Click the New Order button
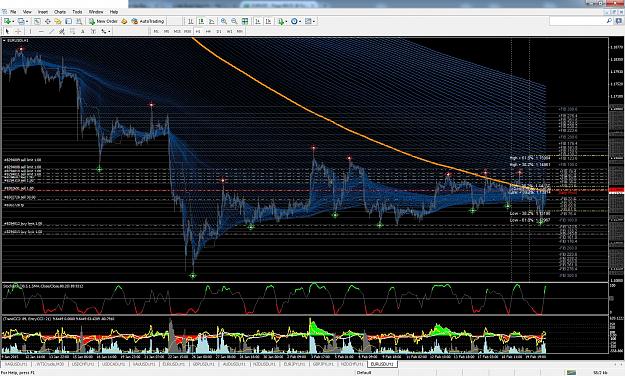The image size is (625, 376). pyautogui.click(x=103, y=21)
